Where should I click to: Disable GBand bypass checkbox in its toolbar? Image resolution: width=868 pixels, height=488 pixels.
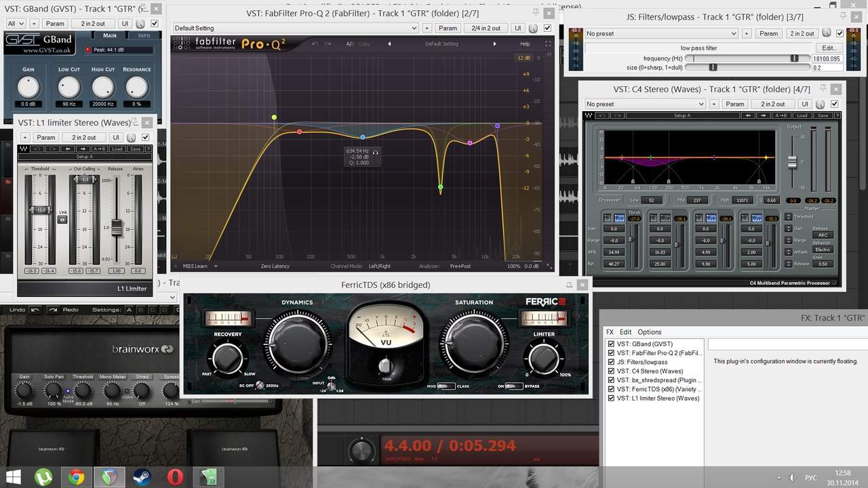click(x=155, y=24)
